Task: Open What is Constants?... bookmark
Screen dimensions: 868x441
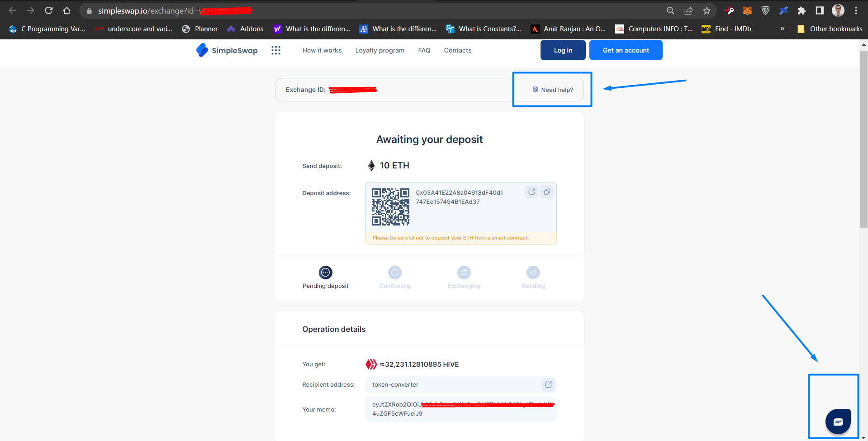Action: 484,29
